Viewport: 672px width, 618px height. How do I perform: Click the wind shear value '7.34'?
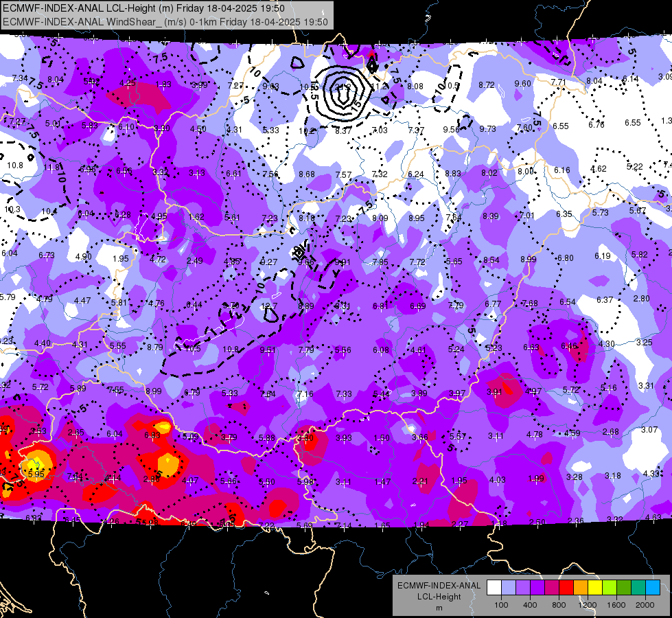tap(20, 78)
